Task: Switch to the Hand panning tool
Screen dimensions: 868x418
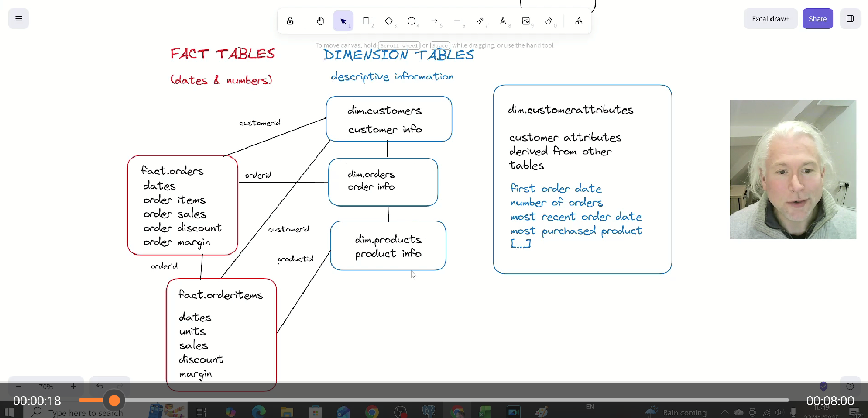Action: point(320,21)
